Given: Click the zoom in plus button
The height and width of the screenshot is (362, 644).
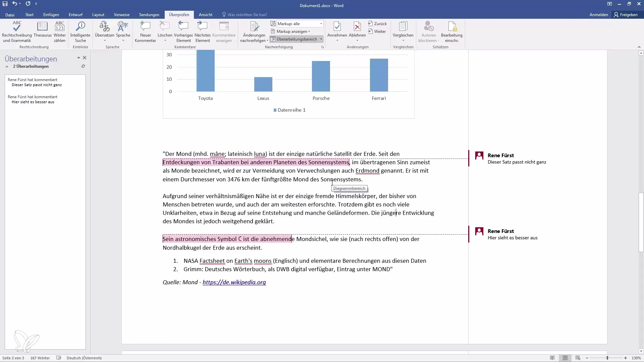Looking at the screenshot, I should pyautogui.click(x=626, y=358).
